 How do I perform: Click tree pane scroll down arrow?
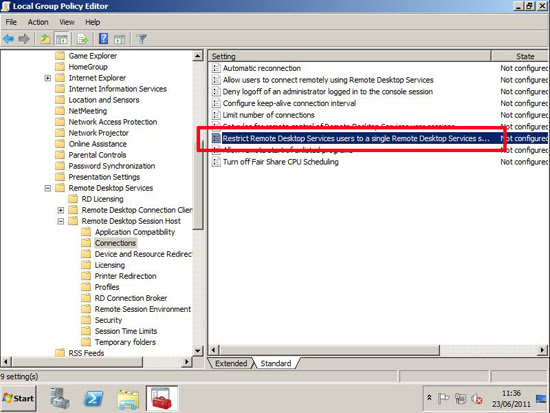click(198, 350)
